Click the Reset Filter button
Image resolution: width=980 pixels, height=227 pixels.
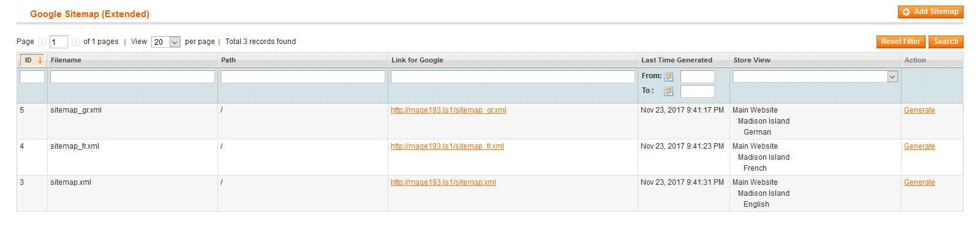pos(901,42)
